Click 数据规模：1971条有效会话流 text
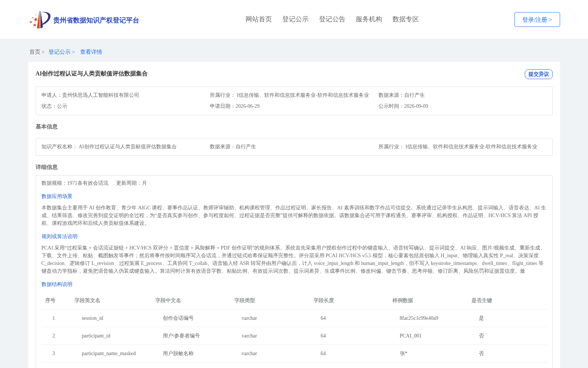The image size is (588, 368). click(x=75, y=183)
